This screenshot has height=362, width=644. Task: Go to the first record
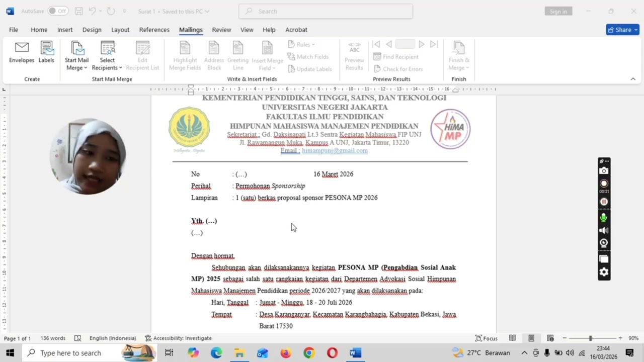click(376, 44)
